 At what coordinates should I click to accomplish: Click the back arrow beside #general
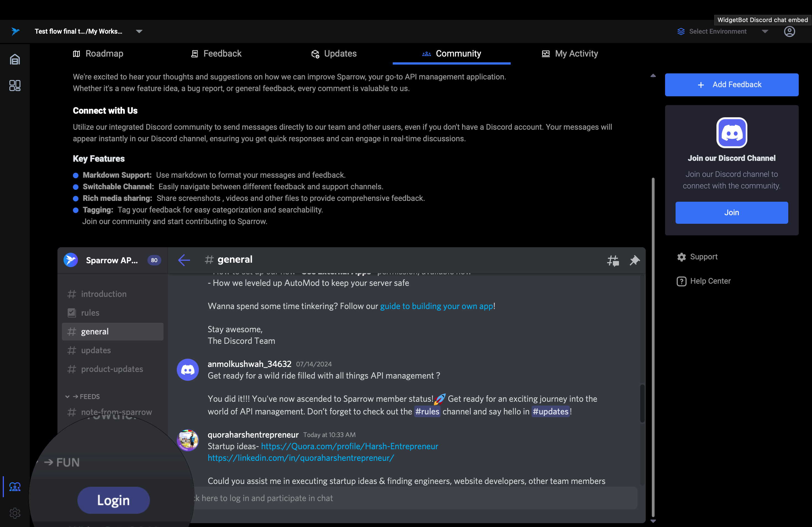[184, 260]
